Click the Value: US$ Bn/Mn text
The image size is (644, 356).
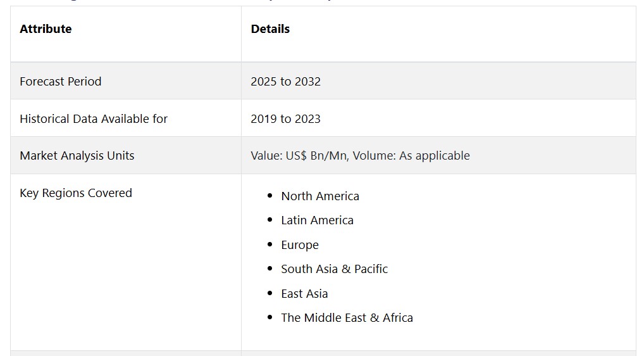click(299, 155)
